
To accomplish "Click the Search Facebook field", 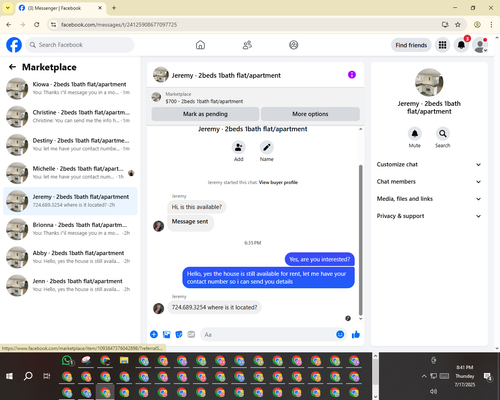I will tap(80, 45).
